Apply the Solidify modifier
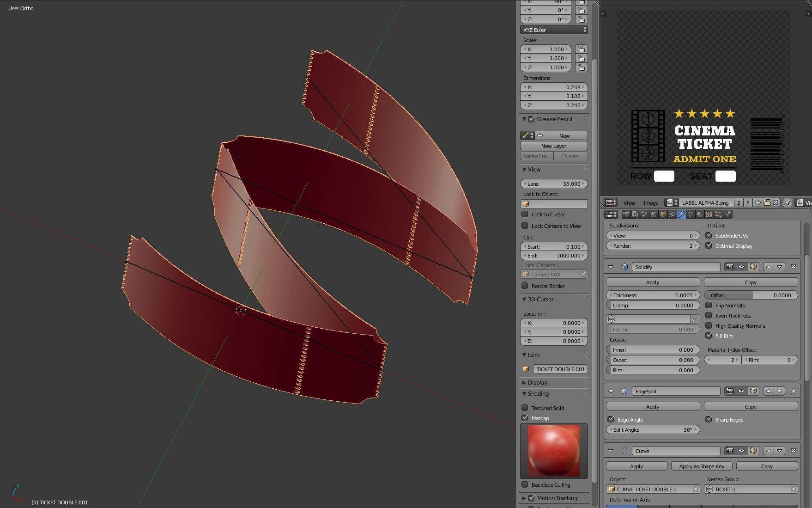 tap(653, 282)
